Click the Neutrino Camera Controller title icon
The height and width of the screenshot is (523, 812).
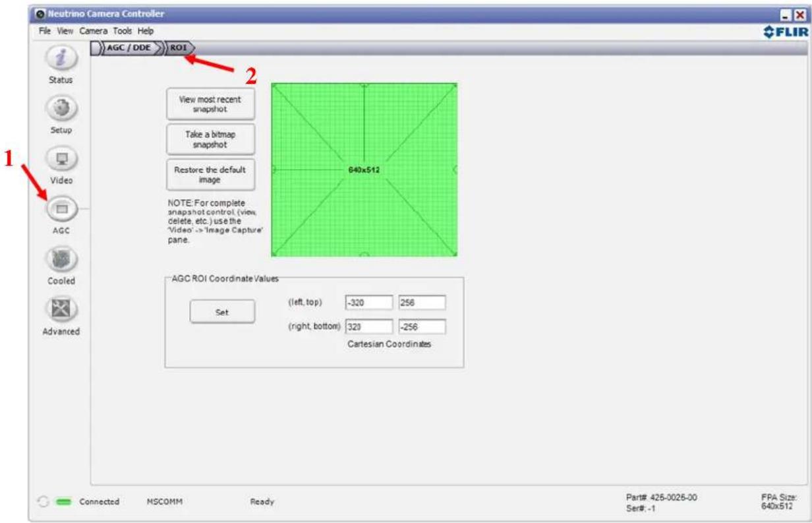coord(40,13)
